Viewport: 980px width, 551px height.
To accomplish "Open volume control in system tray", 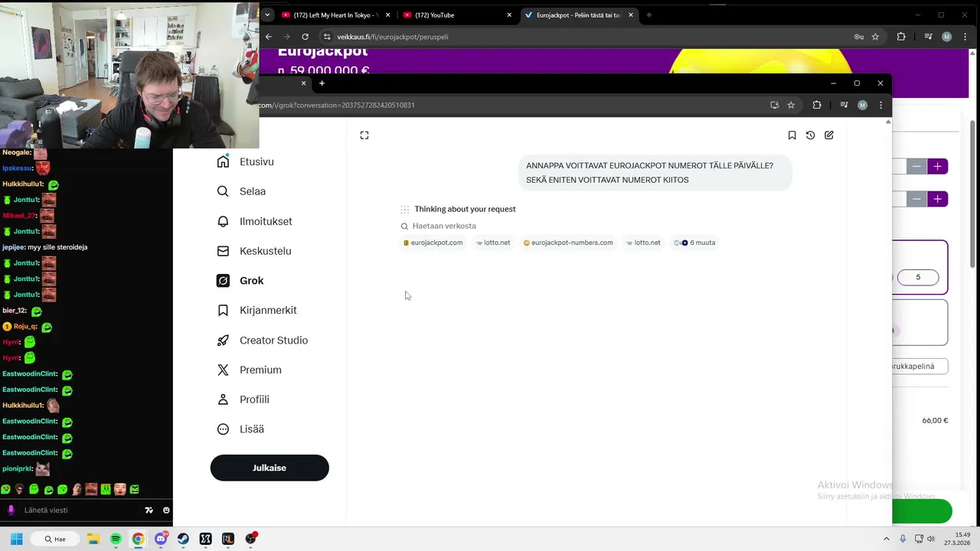I will tap(931, 539).
